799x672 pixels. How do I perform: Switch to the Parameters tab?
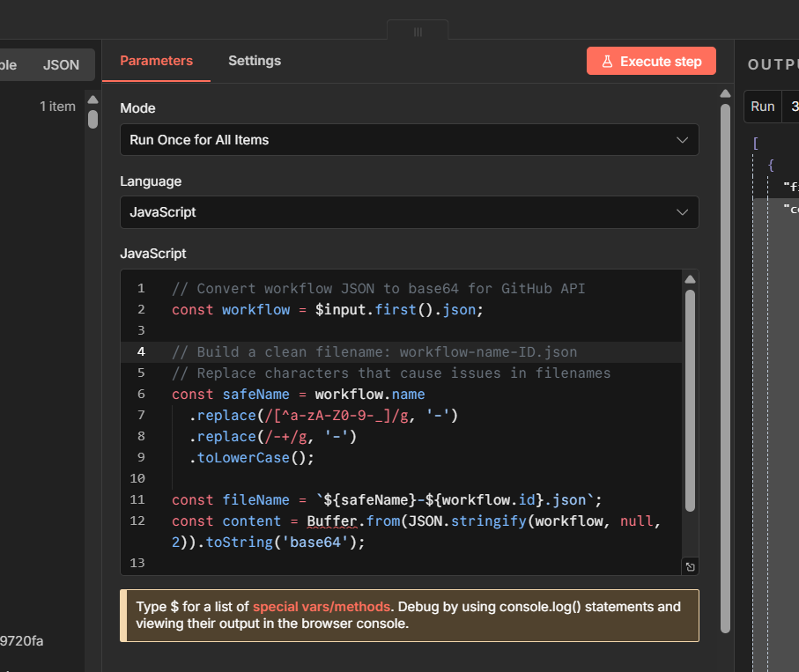[x=156, y=61]
